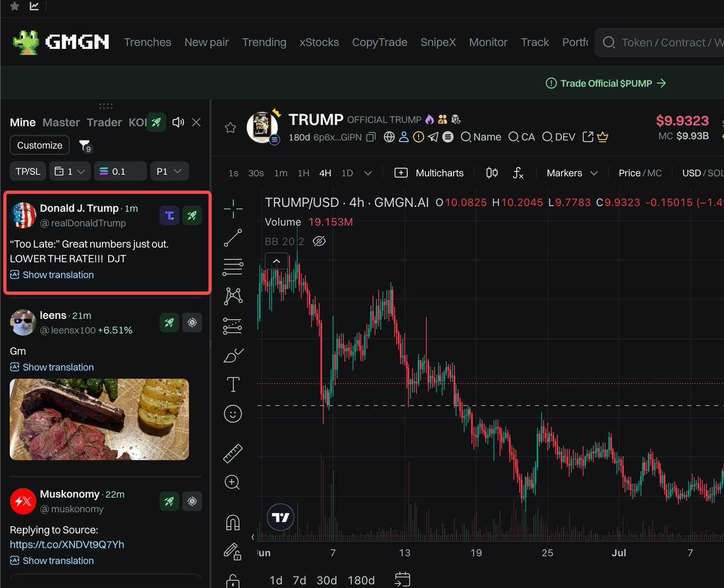Image resolution: width=724 pixels, height=588 pixels.
Task: Select the 1m timeframe
Action: (x=281, y=173)
